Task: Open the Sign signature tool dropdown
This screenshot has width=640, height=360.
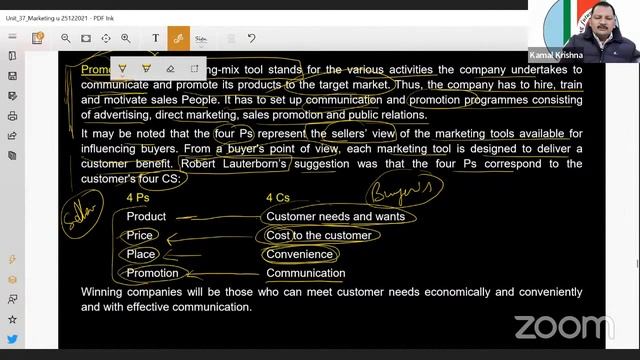Action: [201, 39]
